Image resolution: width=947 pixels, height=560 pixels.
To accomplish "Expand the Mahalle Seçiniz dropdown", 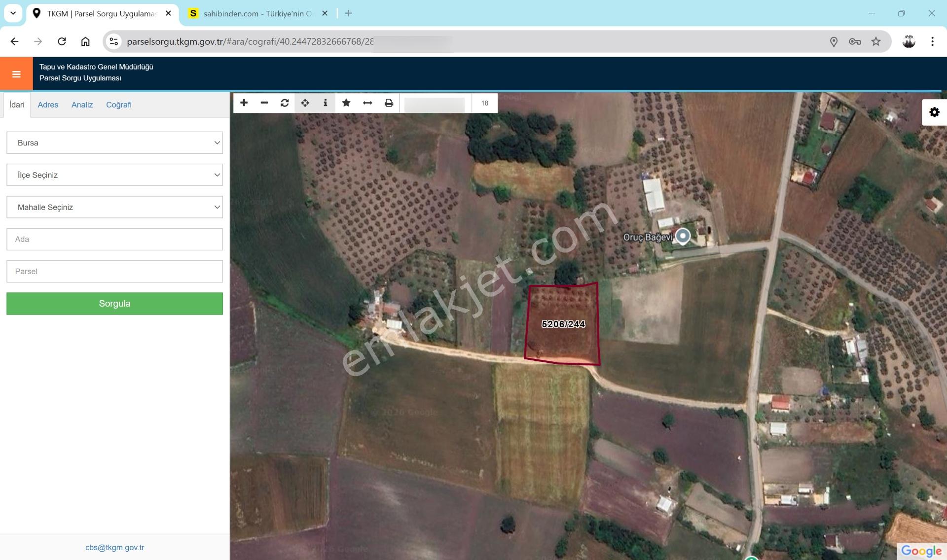I will (x=114, y=207).
